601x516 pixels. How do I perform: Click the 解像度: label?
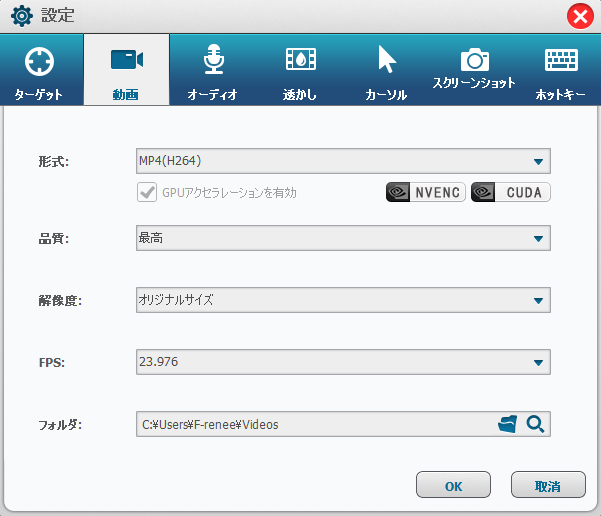pos(60,300)
